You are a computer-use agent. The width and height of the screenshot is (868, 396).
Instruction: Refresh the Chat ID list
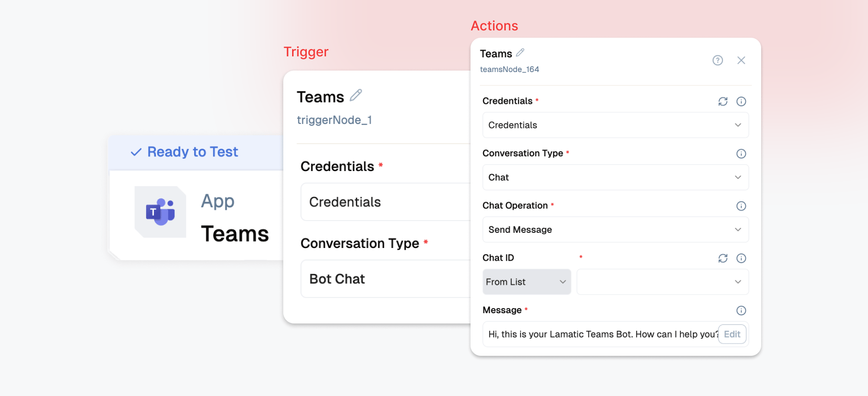click(x=723, y=258)
